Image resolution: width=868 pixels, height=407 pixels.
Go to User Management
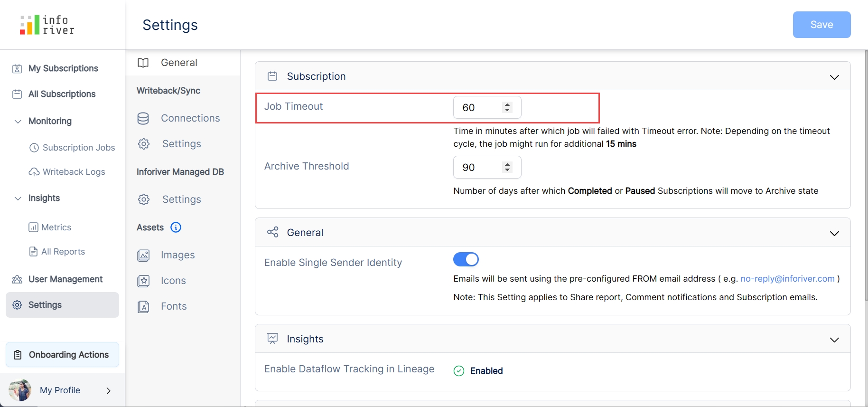(x=65, y=279)
